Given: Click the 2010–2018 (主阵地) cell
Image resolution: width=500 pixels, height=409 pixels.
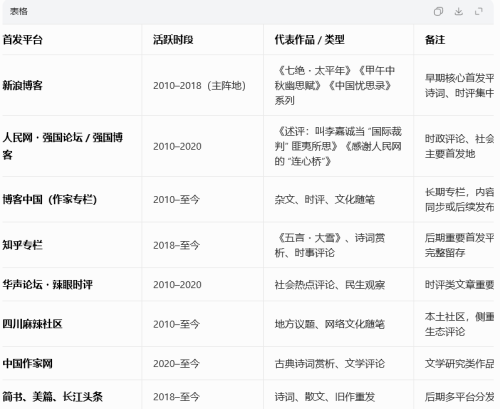Looking at the screenshot, I should [199, 86].
